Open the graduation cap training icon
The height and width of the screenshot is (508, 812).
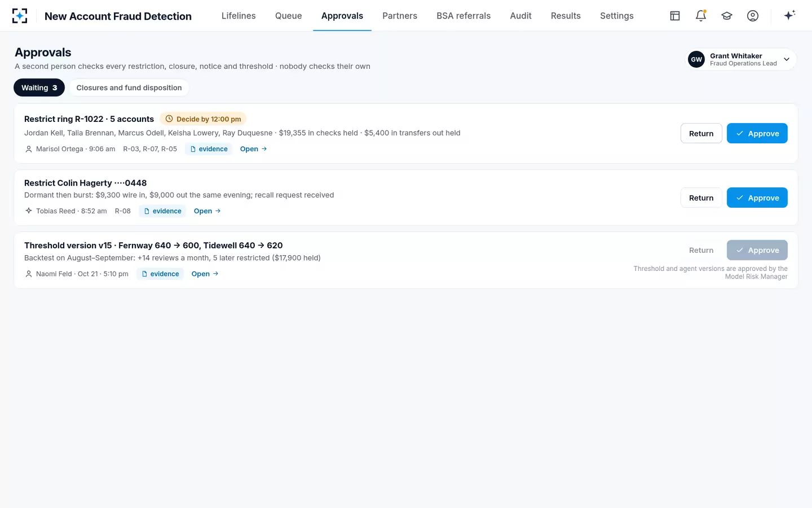[x=727, y=16]
